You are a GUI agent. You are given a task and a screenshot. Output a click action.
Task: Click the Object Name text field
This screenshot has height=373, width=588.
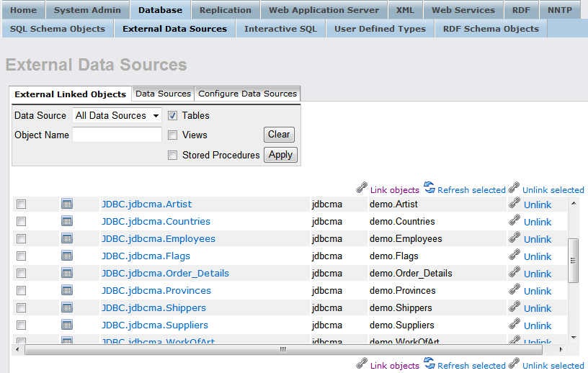coord(117,135)
